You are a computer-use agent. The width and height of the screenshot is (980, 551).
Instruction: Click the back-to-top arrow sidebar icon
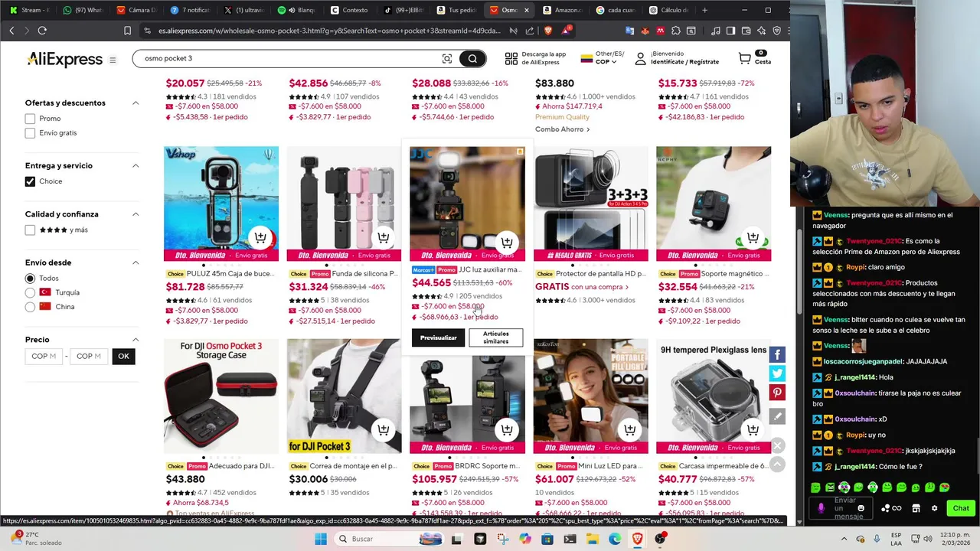(777, 464)
